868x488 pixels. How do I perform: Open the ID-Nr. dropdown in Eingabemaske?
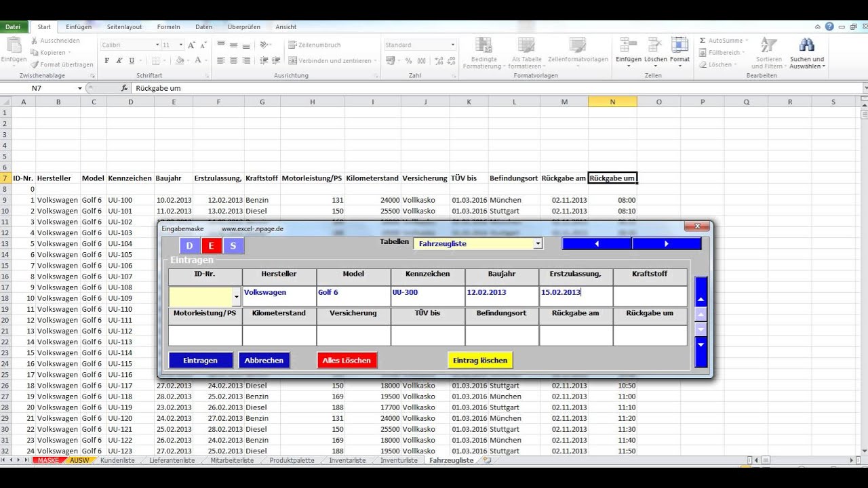pos(236,297)
